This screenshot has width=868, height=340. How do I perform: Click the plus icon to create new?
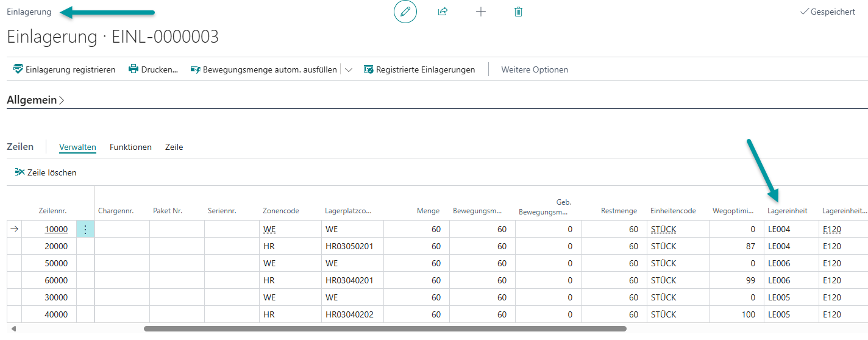pyautogui.click(x=481, y=12)
